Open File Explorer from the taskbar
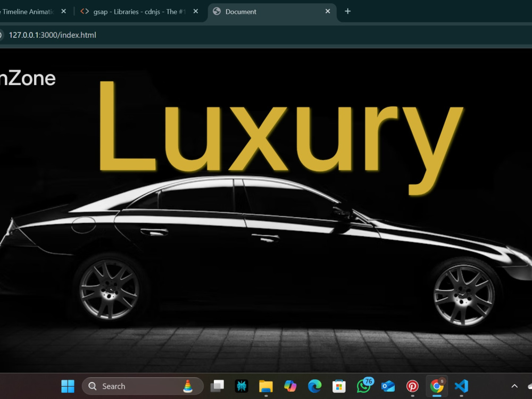The width and height of the screenshot is (532, 399). tap(266, 386)
